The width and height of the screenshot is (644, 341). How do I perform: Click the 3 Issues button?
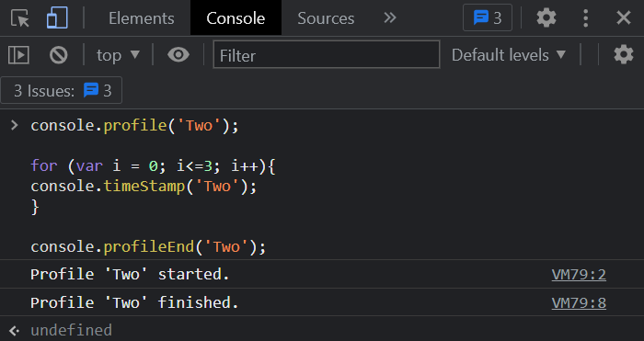click(x=62, y=90)
